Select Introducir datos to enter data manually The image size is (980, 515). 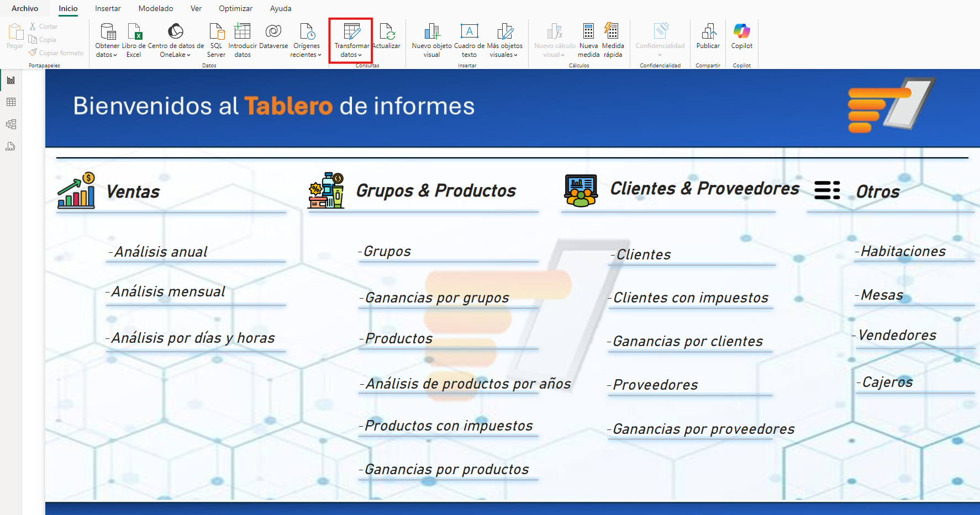(x=243, y=40)
